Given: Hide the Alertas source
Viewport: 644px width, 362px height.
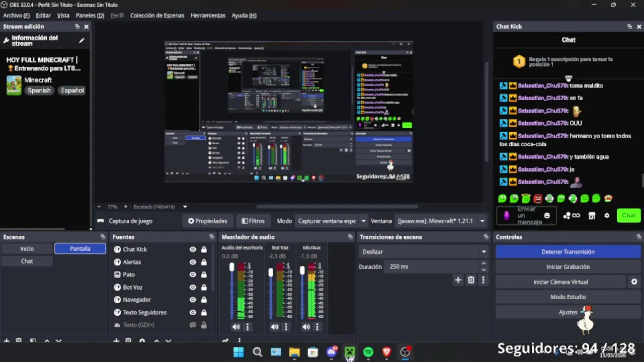Looking at the screenshot, I should 193,262.
